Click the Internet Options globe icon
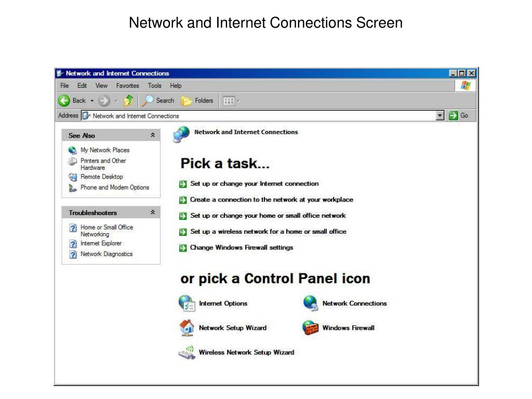Image resolution: width=532 pixels, height=399 pixels. pyautogui.click(x=187, y=303)
